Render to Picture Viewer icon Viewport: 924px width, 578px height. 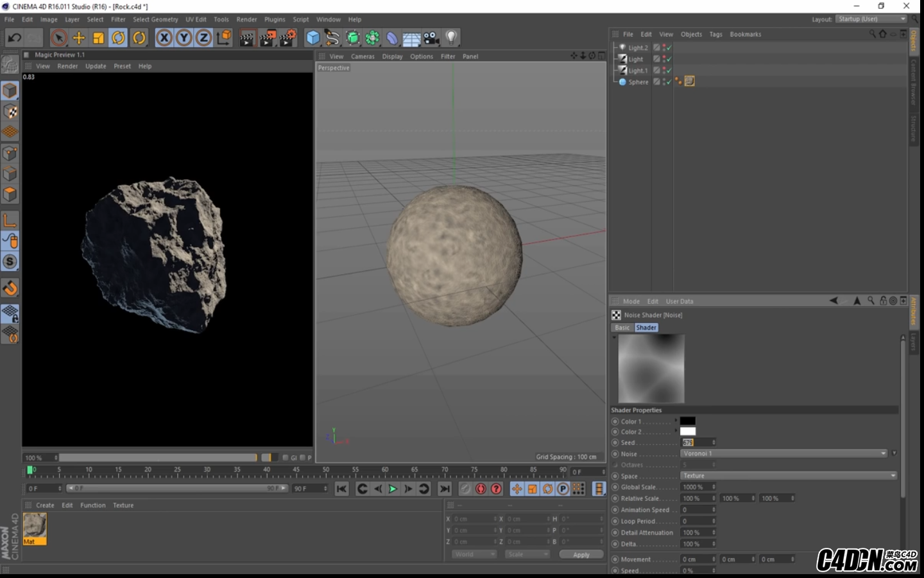click(268, 38)
